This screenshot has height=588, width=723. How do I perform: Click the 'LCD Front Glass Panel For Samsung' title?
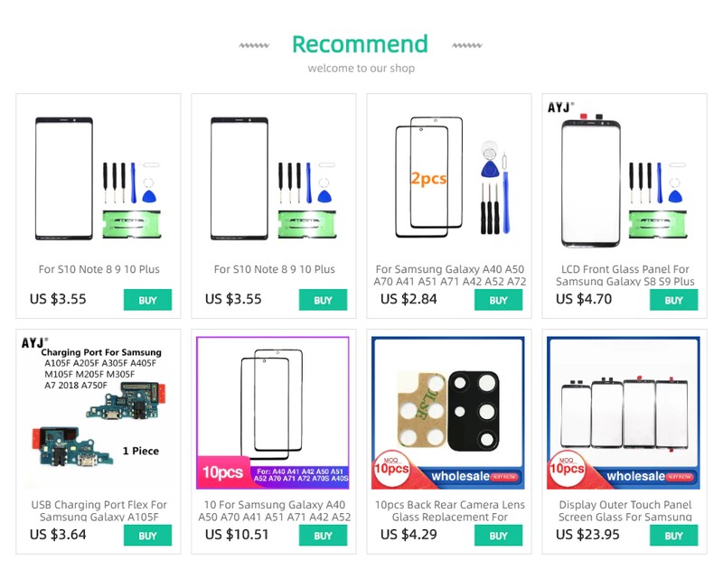click(624, 275)
